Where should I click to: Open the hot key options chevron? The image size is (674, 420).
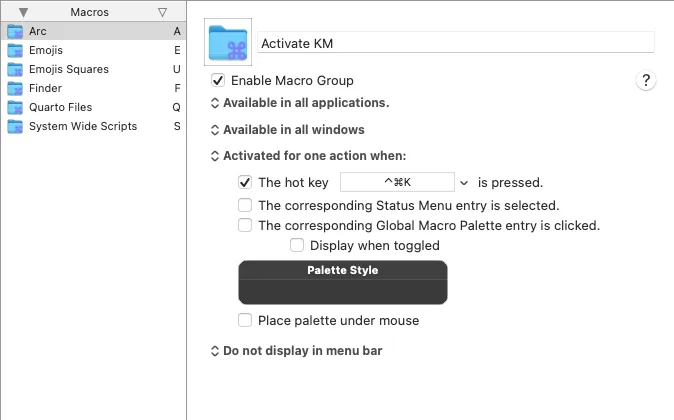click(464, 183)
